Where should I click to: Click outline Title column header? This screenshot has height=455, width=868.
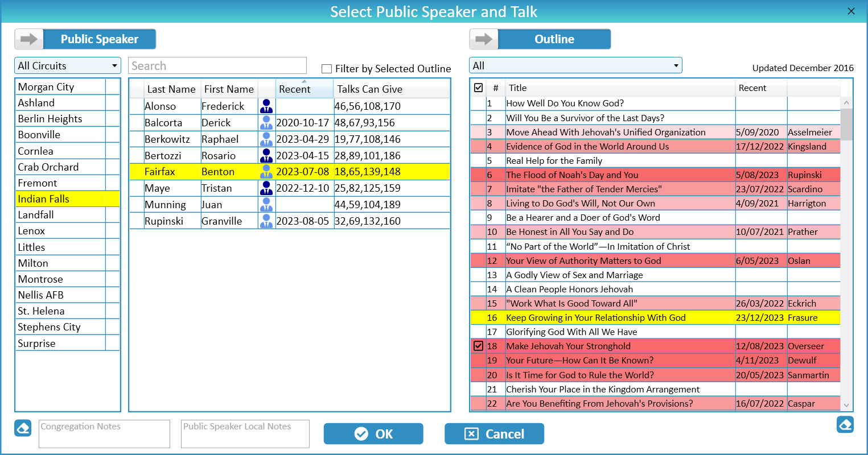pyautogui.click(x=620, y=88)
